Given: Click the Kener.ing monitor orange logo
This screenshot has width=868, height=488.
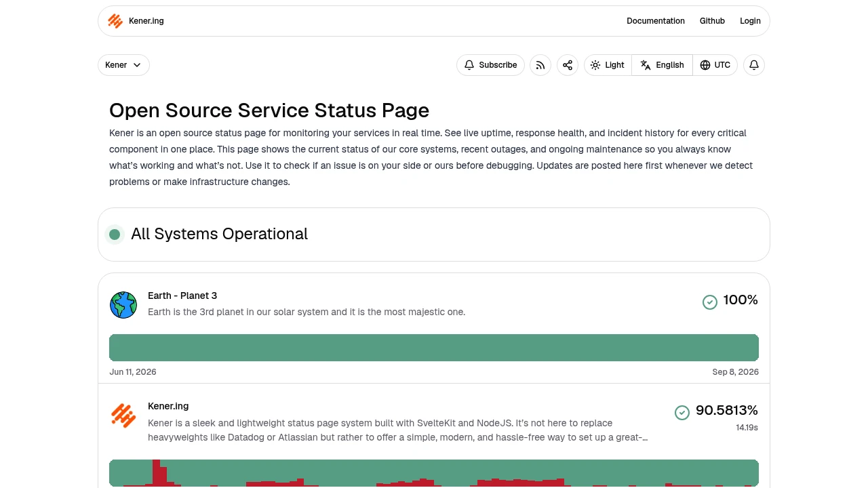Looking at the screenshot, I should [123, 415].
